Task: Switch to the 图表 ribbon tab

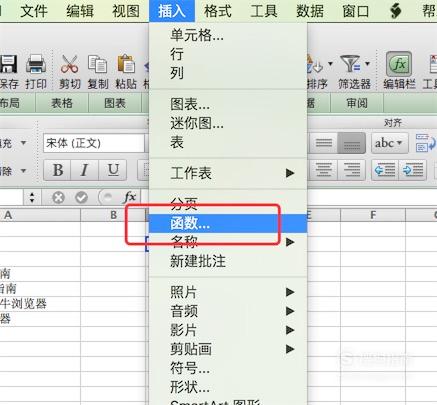Action: coord(115,103)
